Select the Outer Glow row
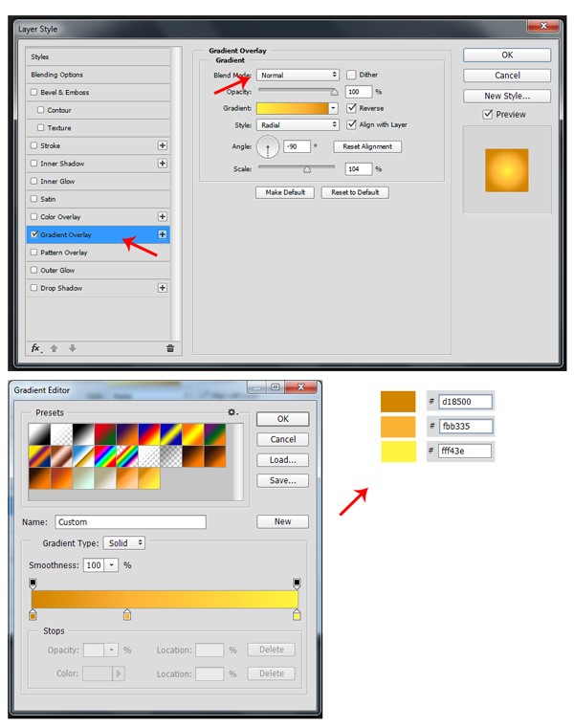The image size is (574, 728). pyautogui.click(x=98, y=270)
